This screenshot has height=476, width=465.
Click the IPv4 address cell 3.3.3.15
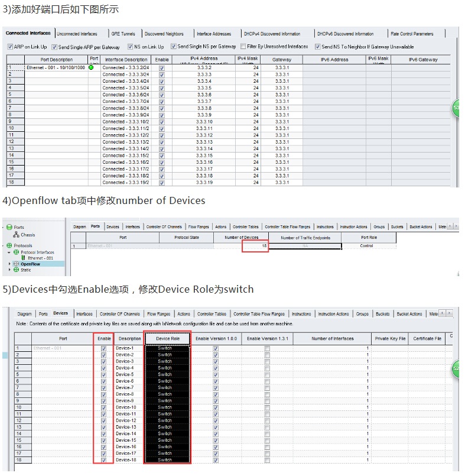[x=204, y=156]
